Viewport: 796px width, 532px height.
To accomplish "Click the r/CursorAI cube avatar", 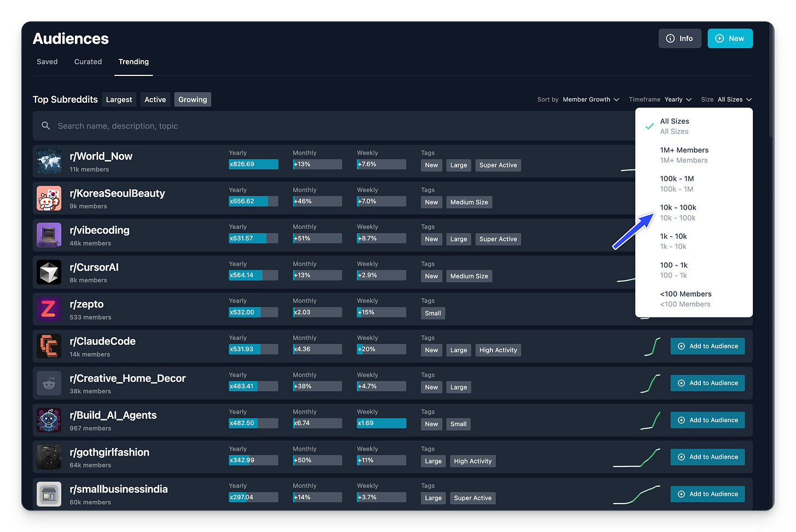I will click(x=49, y=272).
